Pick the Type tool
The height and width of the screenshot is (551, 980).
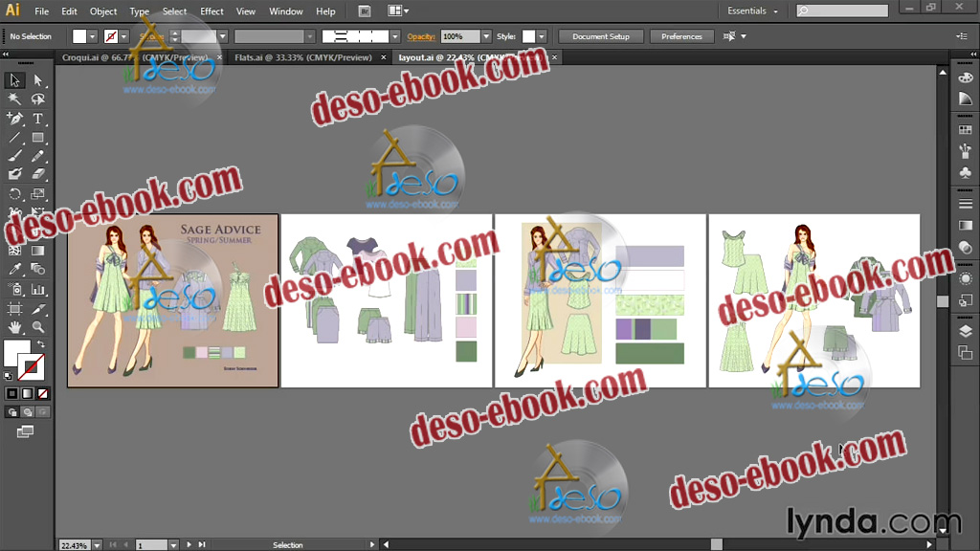tap(38, 119)
